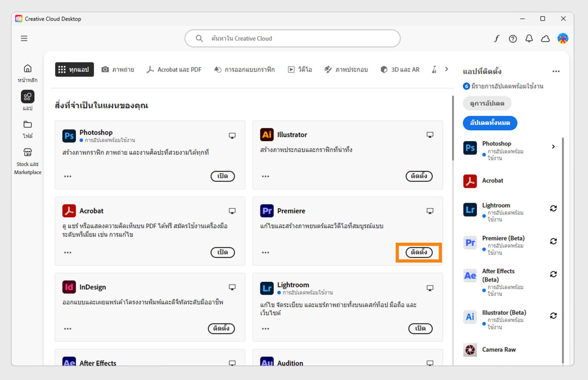Screen dimensions: 588x380
Task: Click the blue update all button
Action: (x=490, y=123)
